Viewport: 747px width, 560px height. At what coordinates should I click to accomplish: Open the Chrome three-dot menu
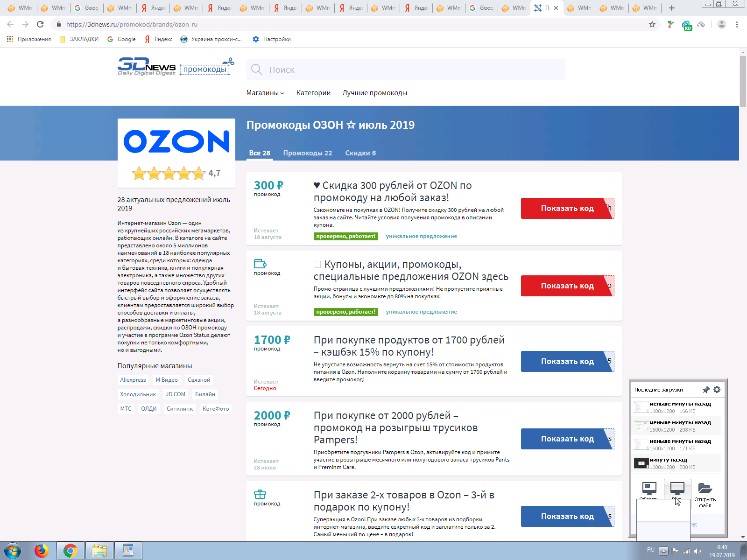[737, 24]
